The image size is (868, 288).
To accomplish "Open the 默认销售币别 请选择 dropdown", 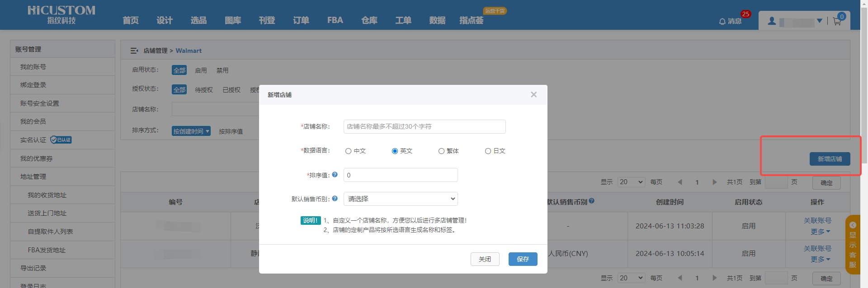I will [401, 199].
